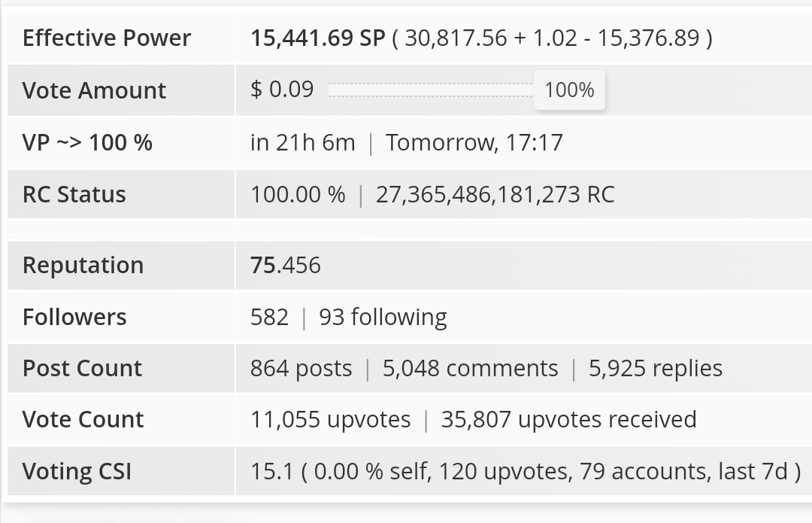The height and width of the screenshot is (523, 812).
Task: Click the Voting CSI value 15.1
Action: (272, 472)
